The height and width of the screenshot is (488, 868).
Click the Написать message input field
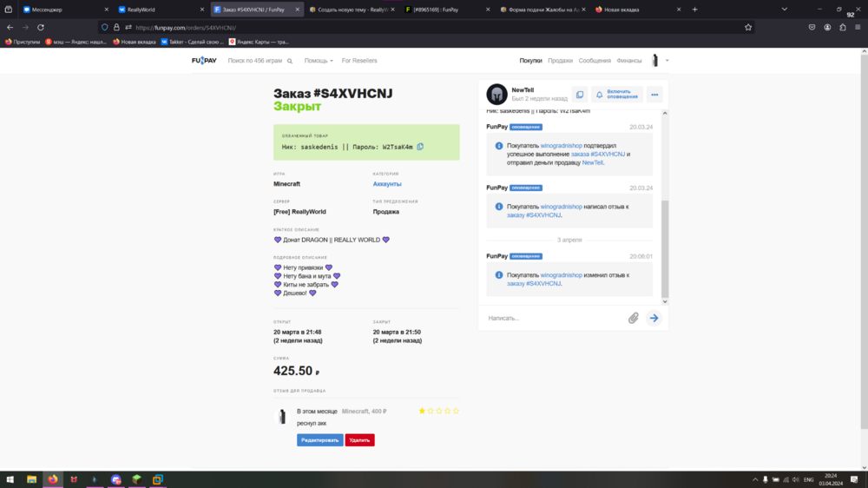[x=554, y=318]
